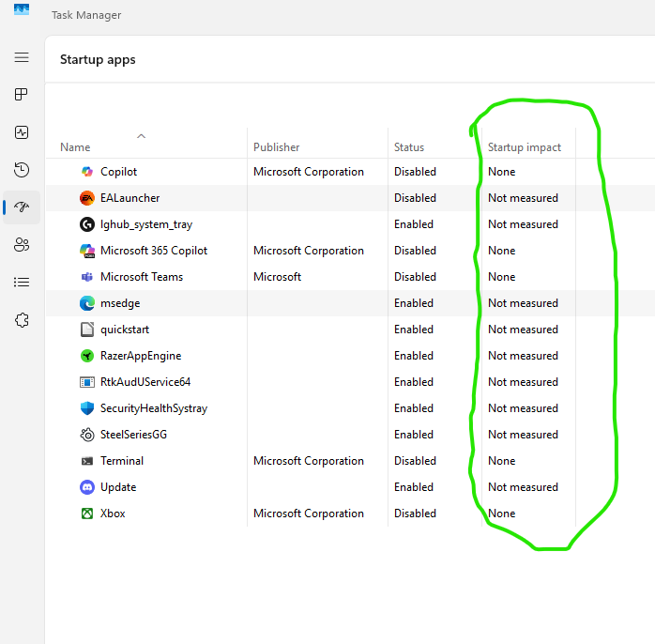Select the Update row name
This screenshot has width=655, height=644.
(118, 487)
